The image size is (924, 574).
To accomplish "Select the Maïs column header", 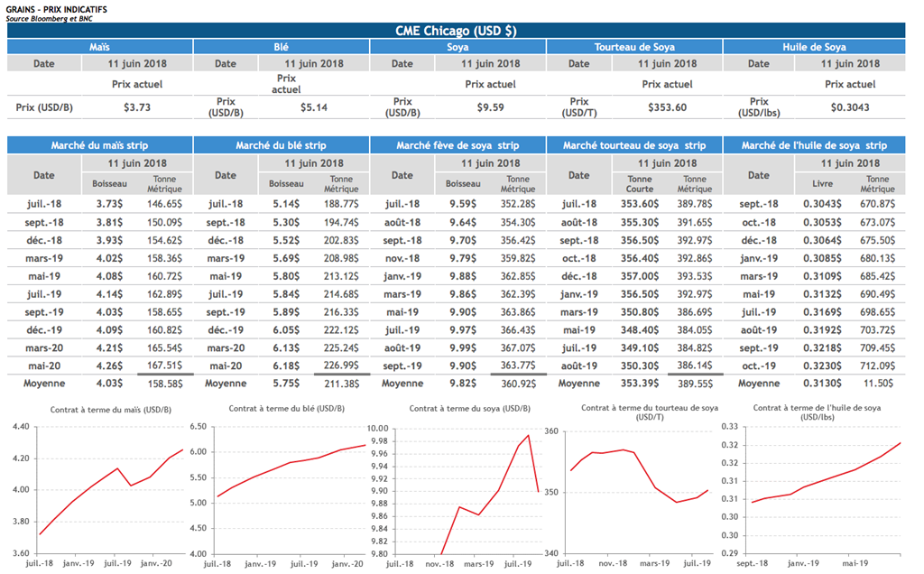I will pyautogui.click(x=101, y=47).
